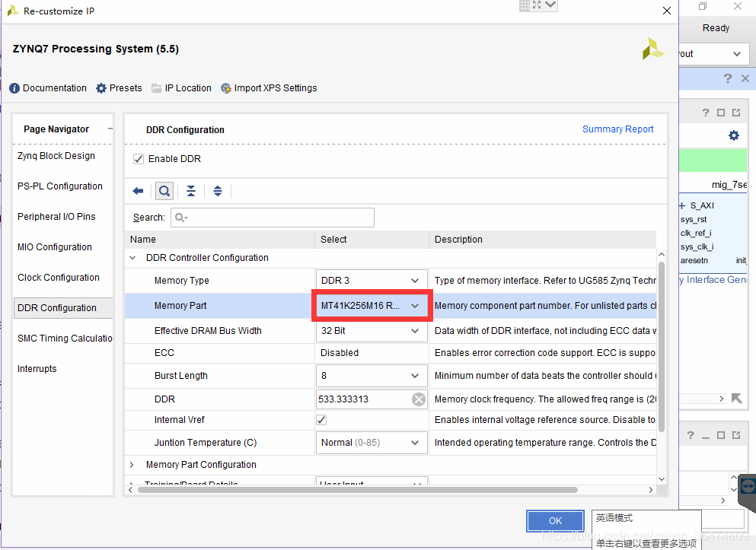Collapse all rows in the table
The width and height of the screenshot is (756, 550).
[x=191, y=191]
